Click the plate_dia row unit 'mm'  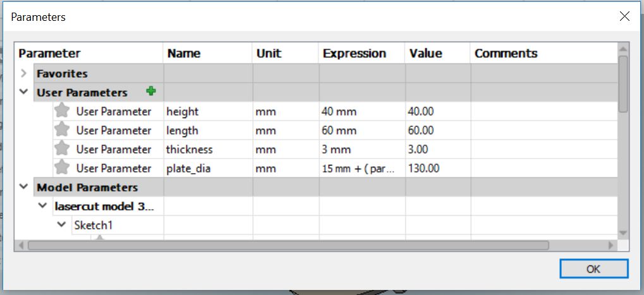pyautogui.click(x=286, y=168)
